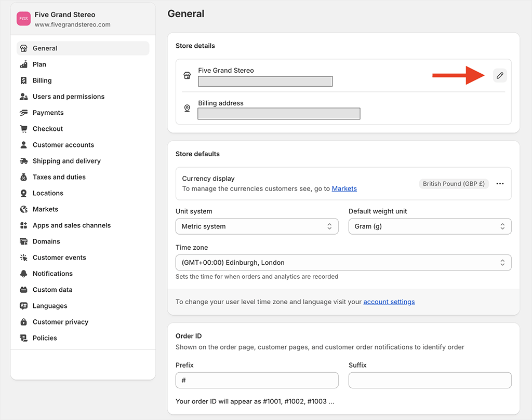Click the Store defaults heading
Image resolution: width=532 pixels, height=420 pixels.
[197, 154]
